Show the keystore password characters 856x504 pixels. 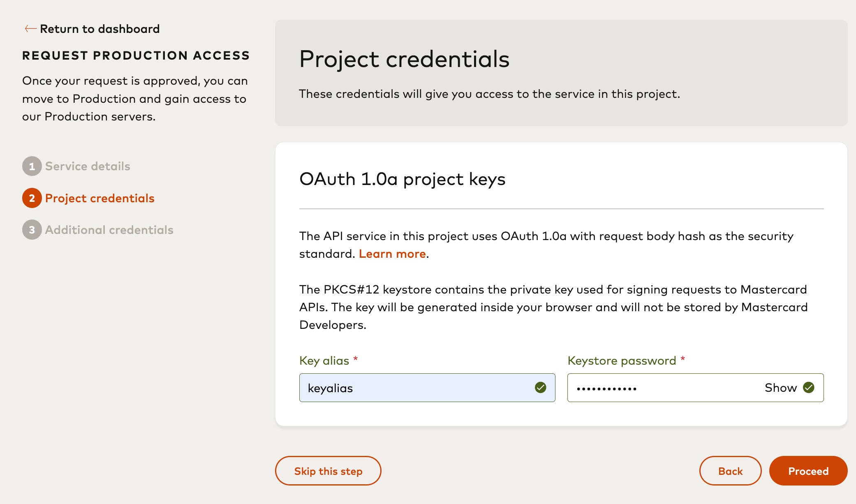[780, 388]
